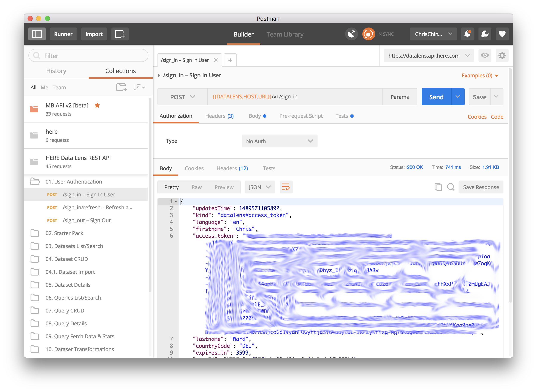
Task: Open the No Auth type dropdown
Action: (x=279, y=141)
